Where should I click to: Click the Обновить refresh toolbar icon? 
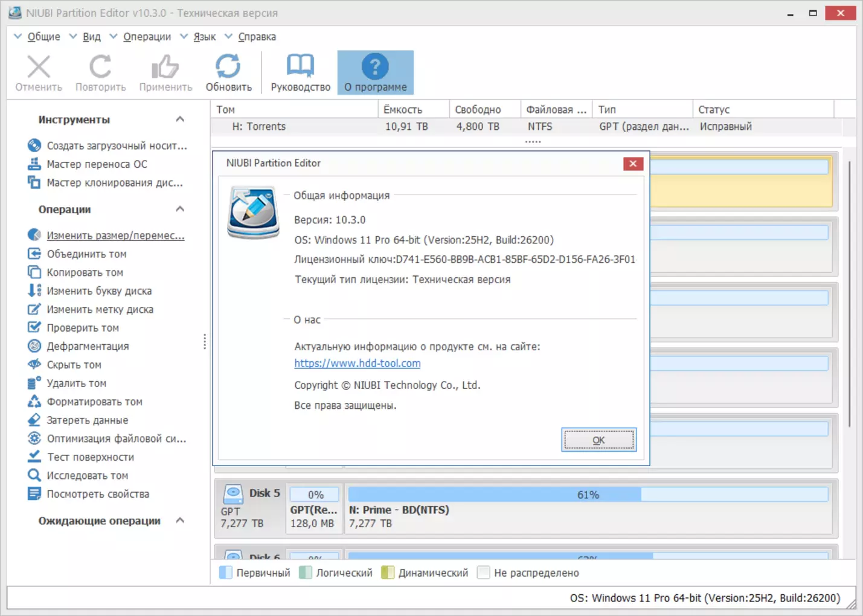point(228,67)
